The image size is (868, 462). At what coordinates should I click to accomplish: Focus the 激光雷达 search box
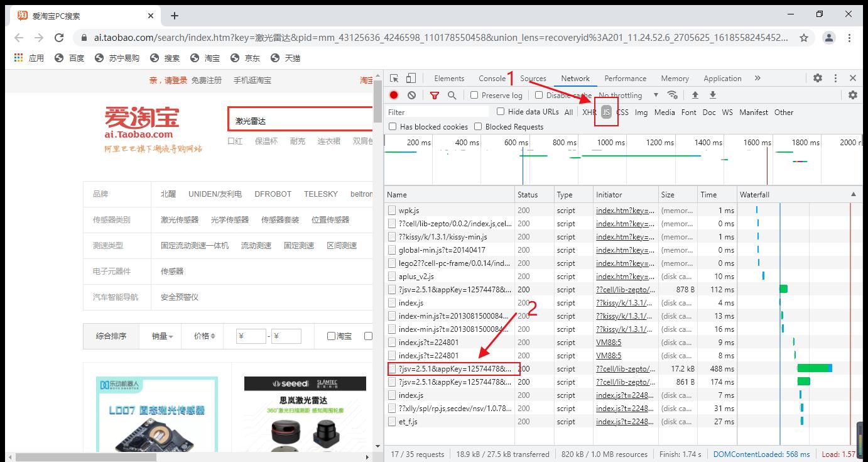(300, 121)
